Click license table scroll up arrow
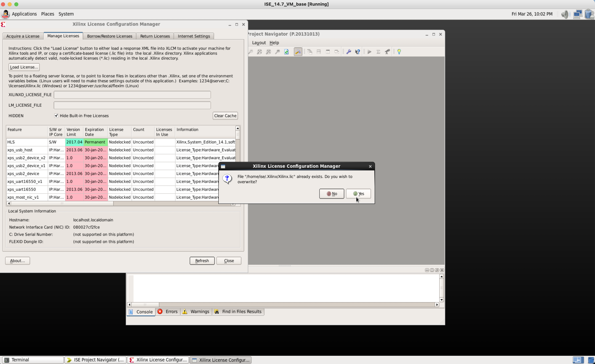Screen dimensions: 595x364 [238, 128]
